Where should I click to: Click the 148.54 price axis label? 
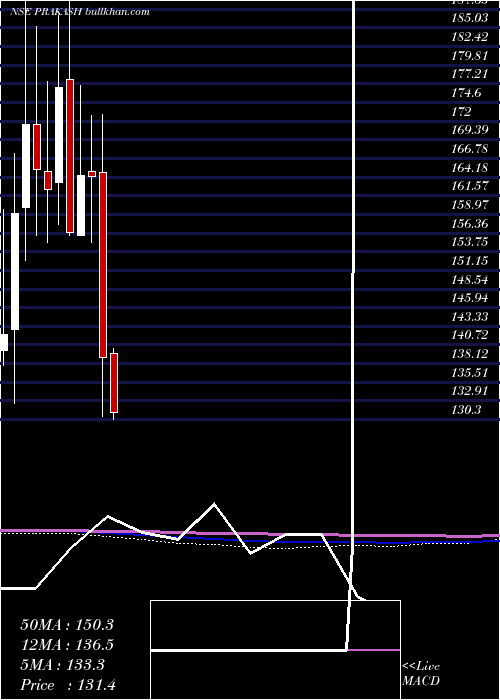[x=470, y=279]
